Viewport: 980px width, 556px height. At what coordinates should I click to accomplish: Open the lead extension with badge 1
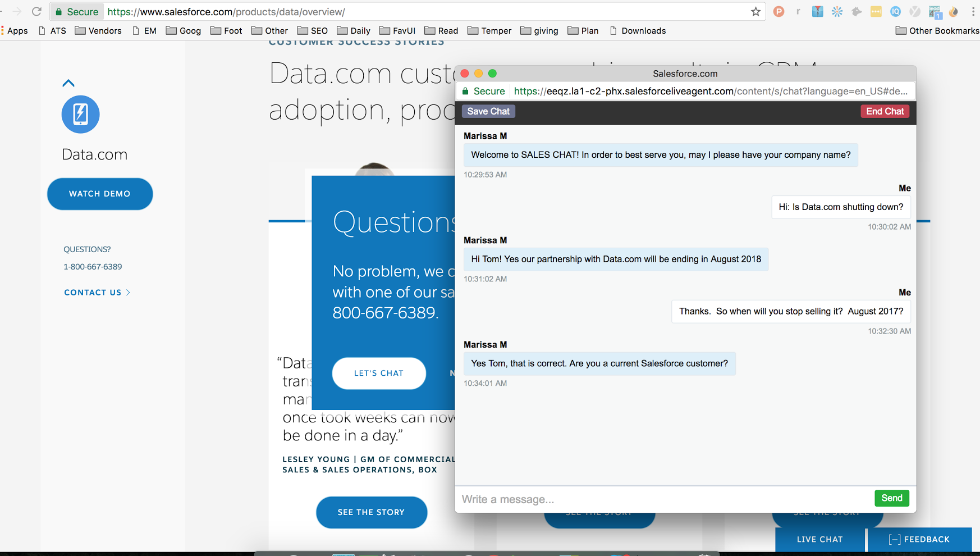click(935, 12)
